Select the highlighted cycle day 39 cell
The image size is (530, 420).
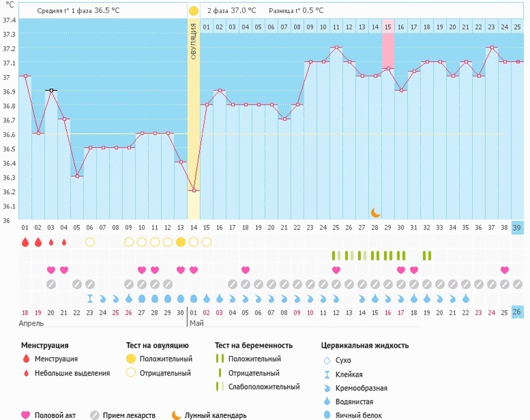click(518, 228)
